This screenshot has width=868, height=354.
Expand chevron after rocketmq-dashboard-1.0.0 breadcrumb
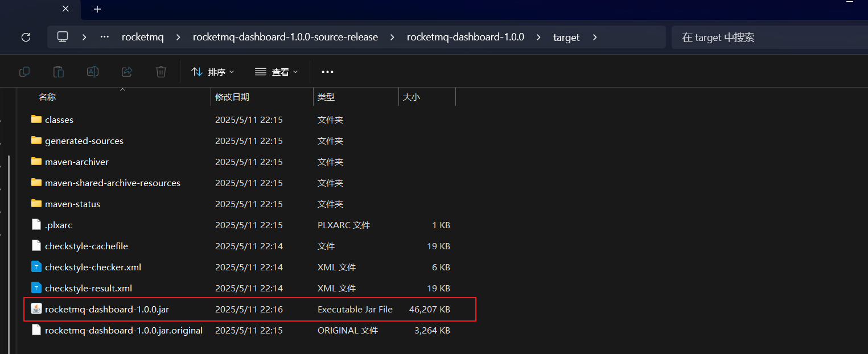pos(539,37)
